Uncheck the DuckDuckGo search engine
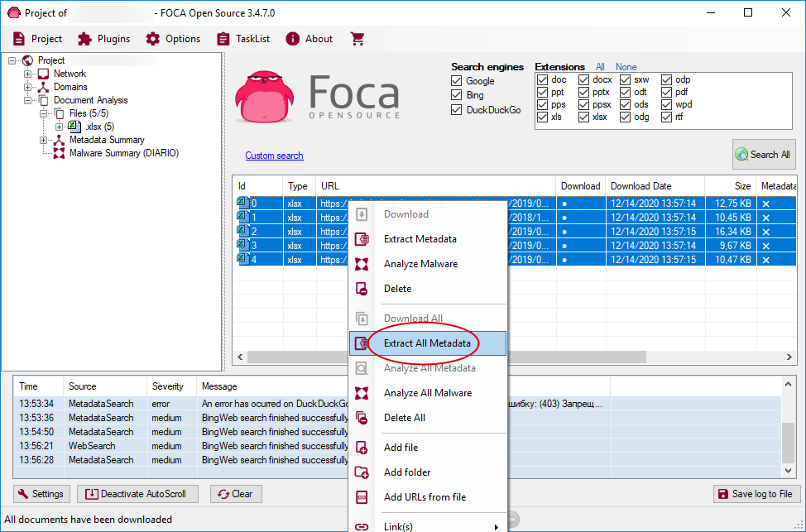The image size is (806, 532). pos(457,109)
